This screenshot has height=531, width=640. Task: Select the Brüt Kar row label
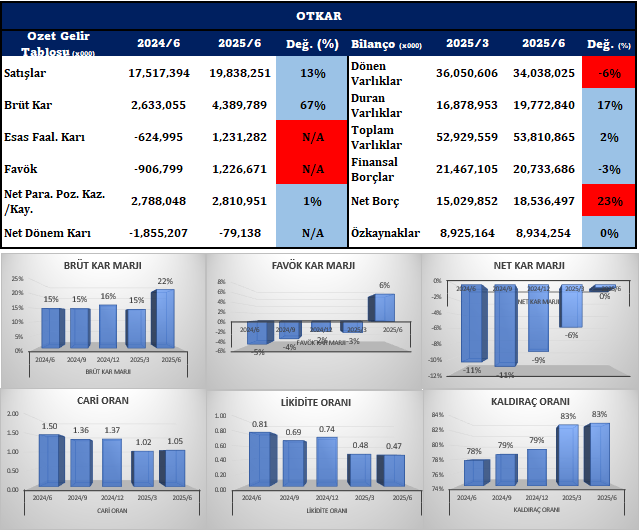(x=28, y=105)
